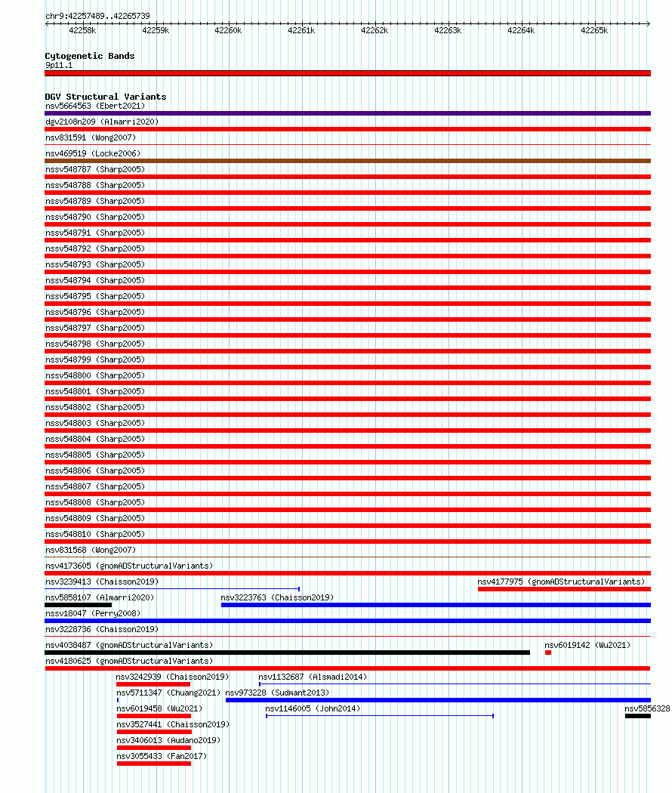Open nsv3527441 (Chaisson2019) label

click(173, 724)
